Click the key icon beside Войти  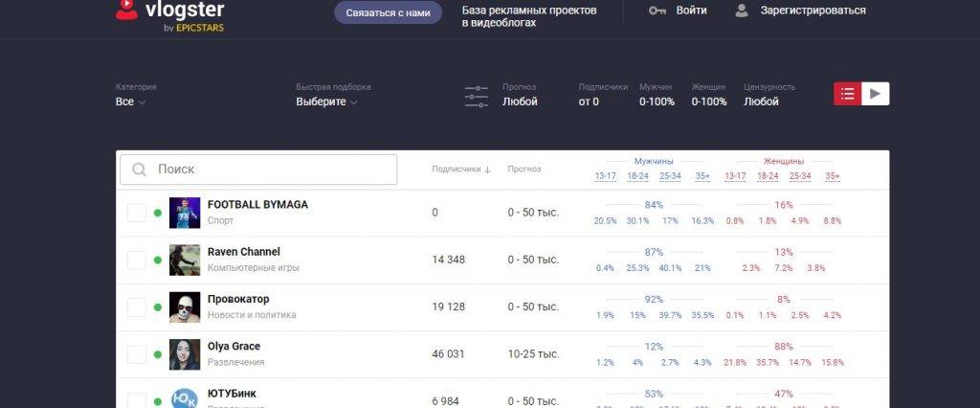(x=657, y=11)
